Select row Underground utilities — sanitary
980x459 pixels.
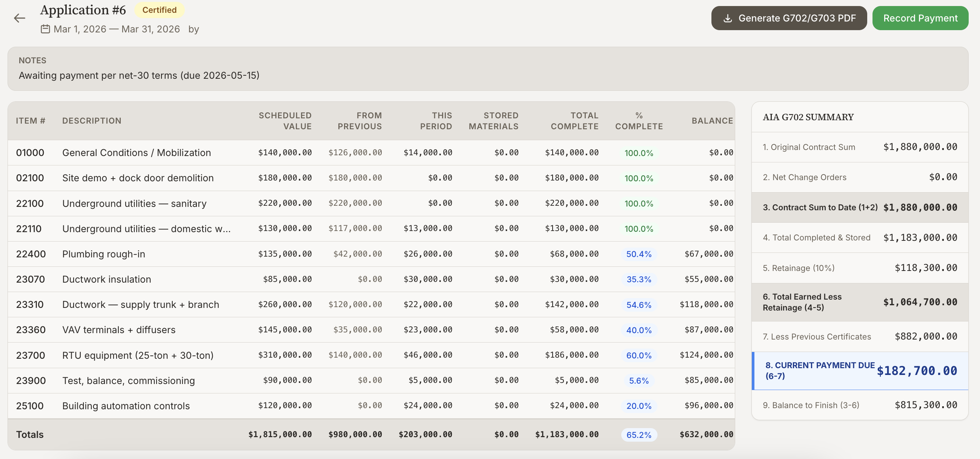click(371, 203)
